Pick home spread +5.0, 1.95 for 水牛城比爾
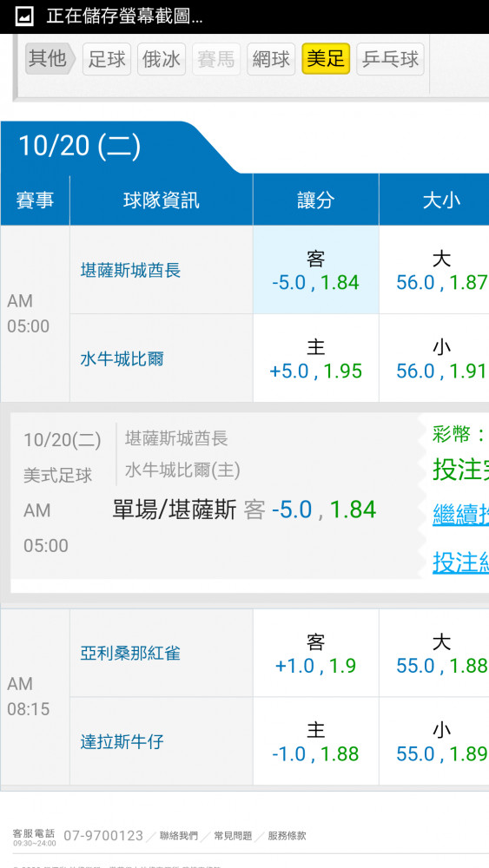489x868 pixels. coord(315,358)
